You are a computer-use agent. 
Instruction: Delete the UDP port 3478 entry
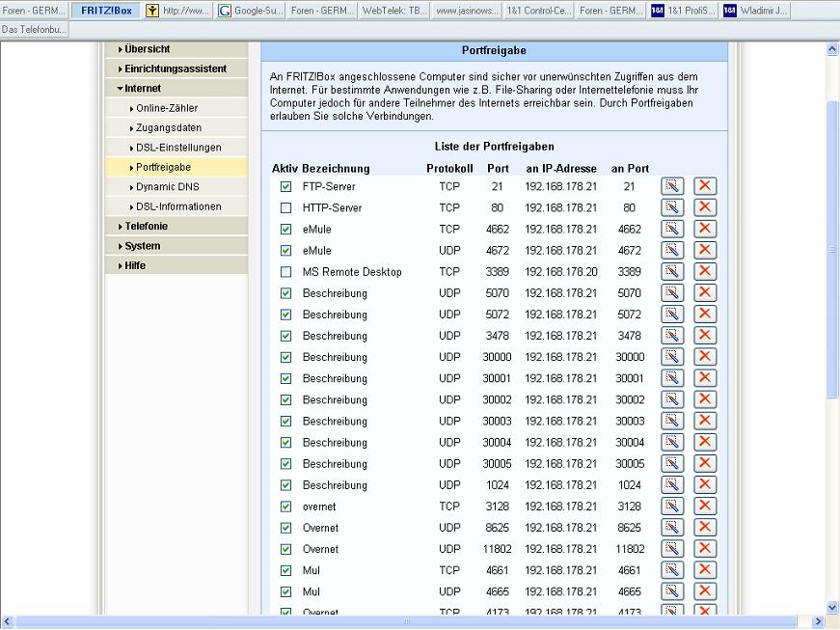705,336
